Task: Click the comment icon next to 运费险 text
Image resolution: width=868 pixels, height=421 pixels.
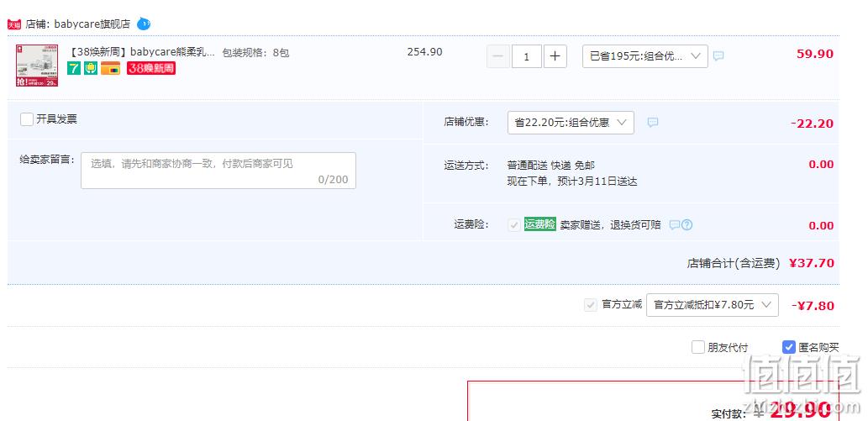Action: click(x=674, y=225)
